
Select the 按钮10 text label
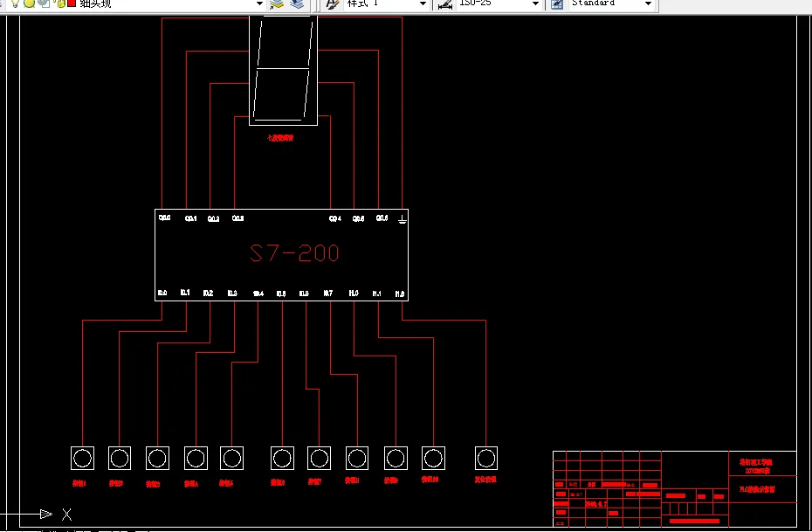pyautogui.click(x=430, y=480)
